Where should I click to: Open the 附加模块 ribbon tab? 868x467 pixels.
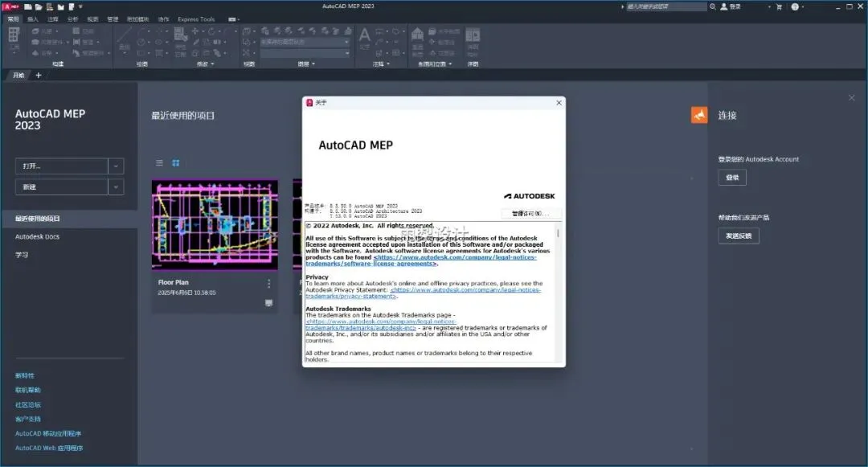138,19
